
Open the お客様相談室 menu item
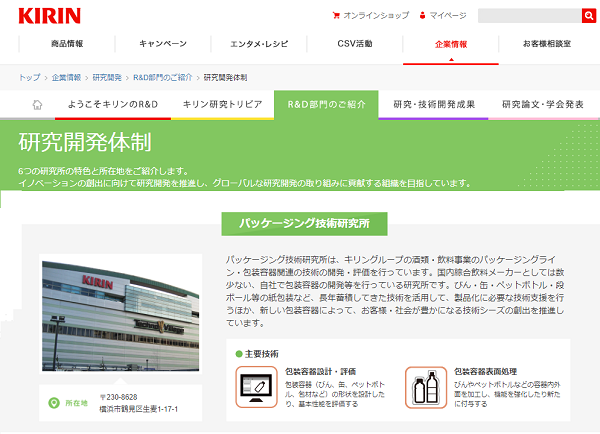(547, 45)
